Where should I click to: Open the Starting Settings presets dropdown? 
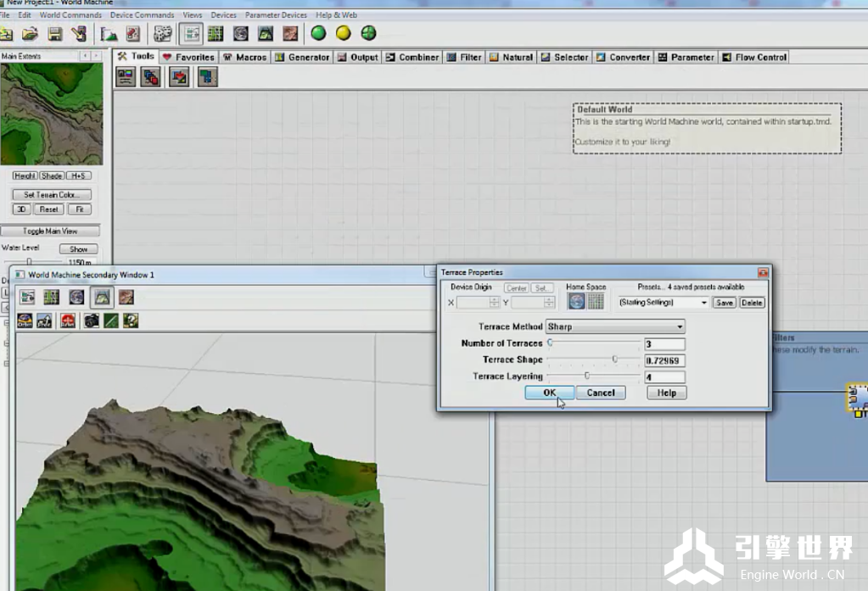pos(664,303)
